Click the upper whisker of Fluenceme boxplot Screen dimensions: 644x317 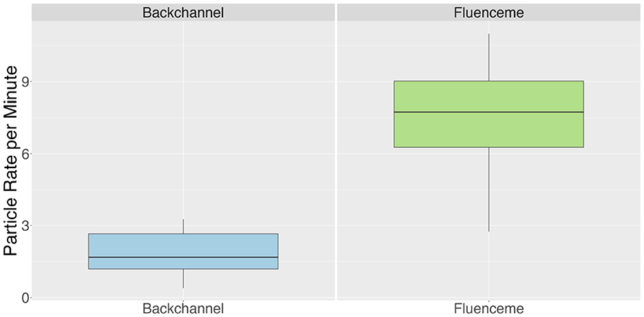coord(488,57)
